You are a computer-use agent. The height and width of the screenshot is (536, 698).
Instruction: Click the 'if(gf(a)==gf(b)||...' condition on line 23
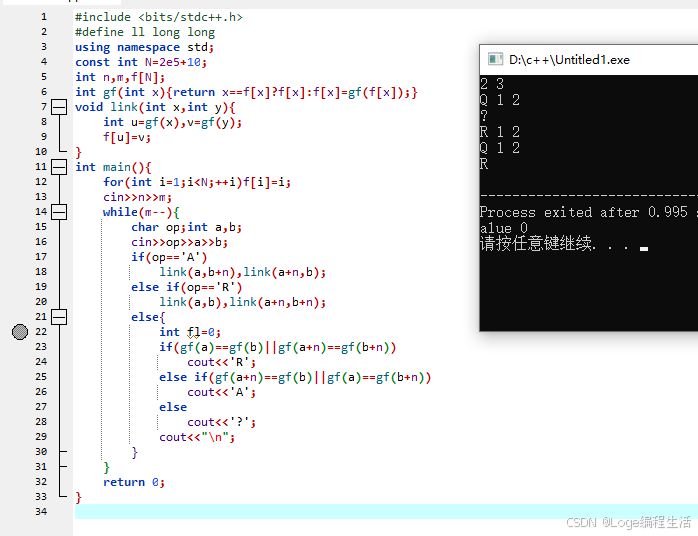[278, 347]
